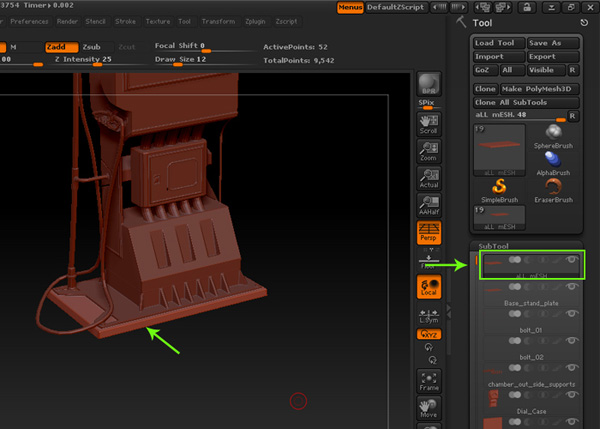Toggle the M material channel button

coord(23,47)
